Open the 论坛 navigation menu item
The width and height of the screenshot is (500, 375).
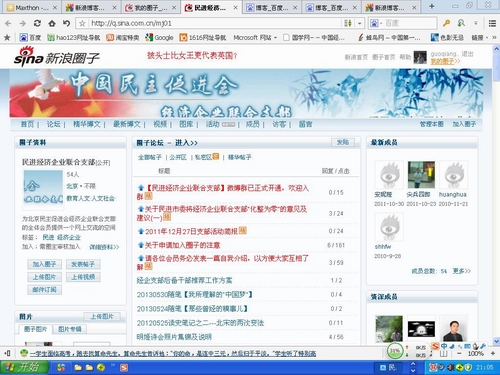(53, 124)
